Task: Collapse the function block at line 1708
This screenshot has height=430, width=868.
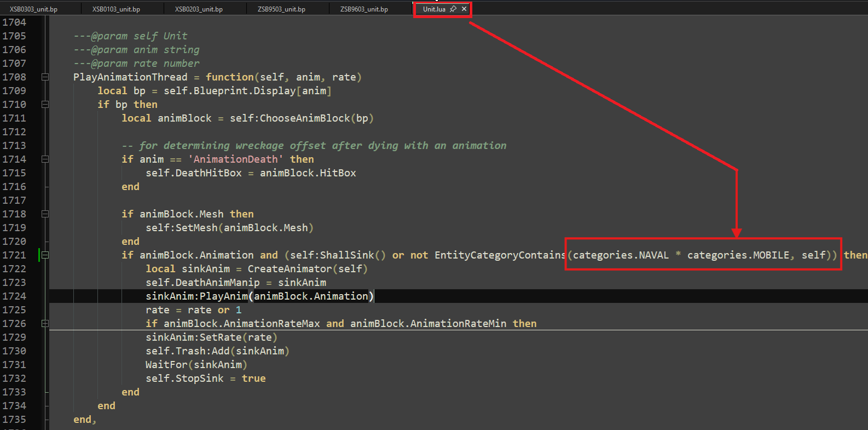Action: (45, 77)
